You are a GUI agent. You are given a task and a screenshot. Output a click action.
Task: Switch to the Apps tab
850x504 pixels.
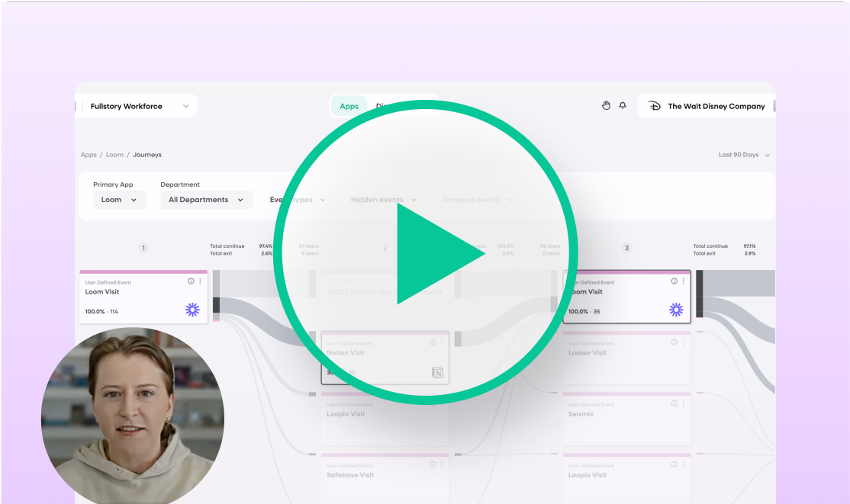pos(349,106)
